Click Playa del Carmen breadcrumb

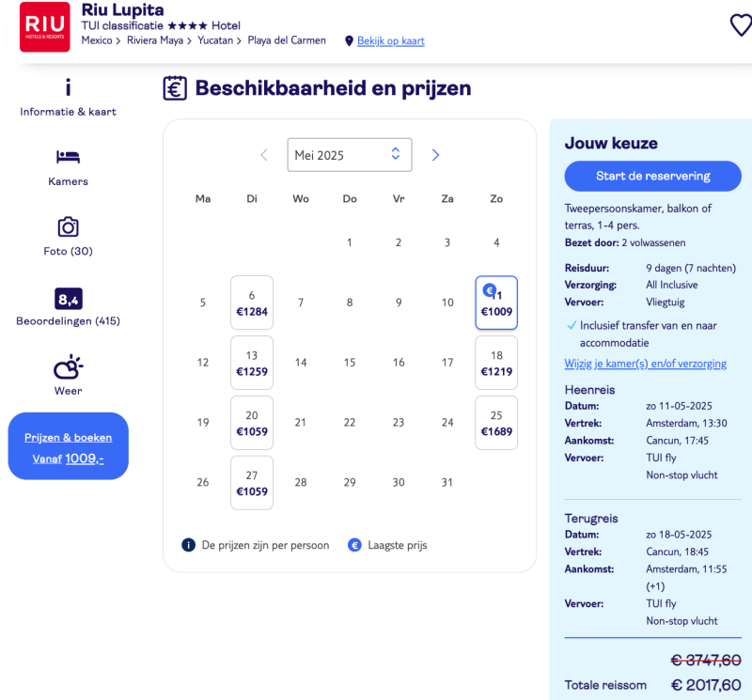point(287,40)
